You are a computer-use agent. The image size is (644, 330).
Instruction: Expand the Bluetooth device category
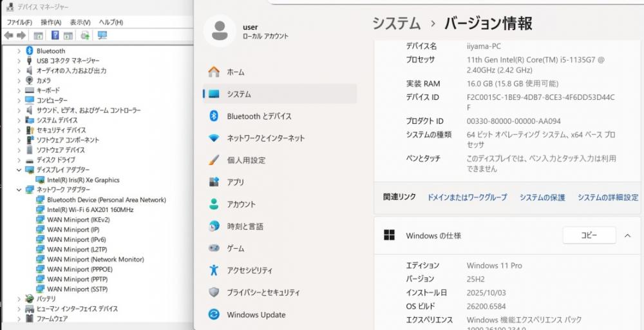click(19, 51)
